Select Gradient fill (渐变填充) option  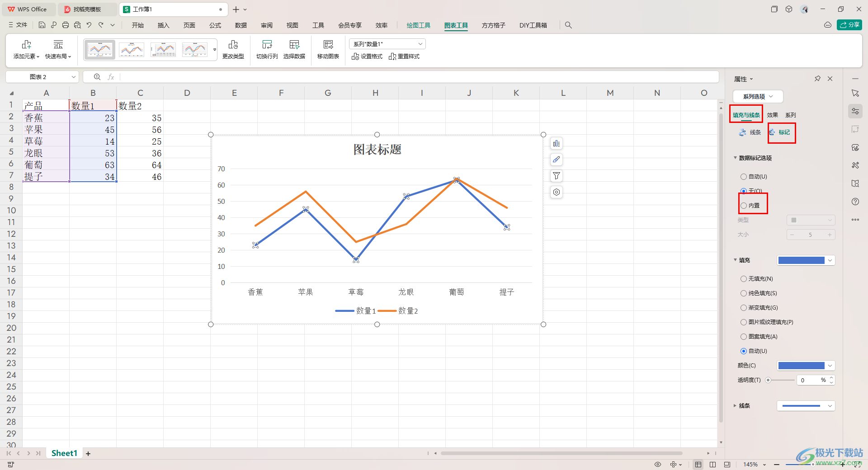[759, 308]
